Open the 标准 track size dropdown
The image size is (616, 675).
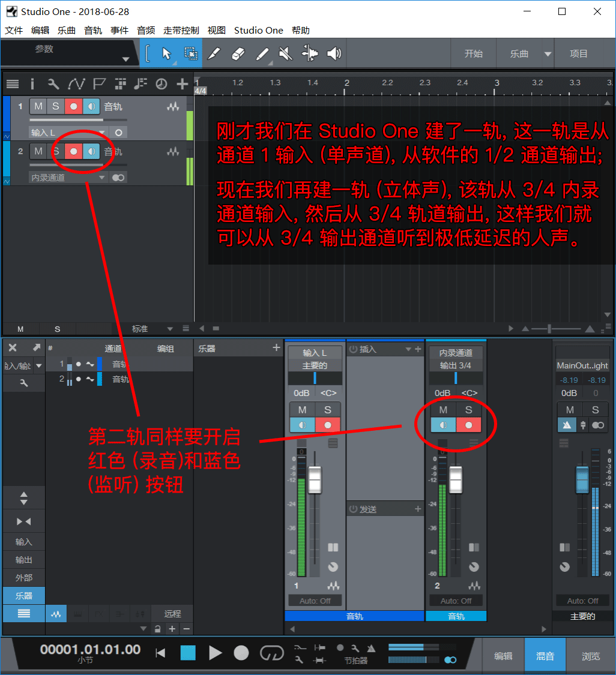coord(152,329)
